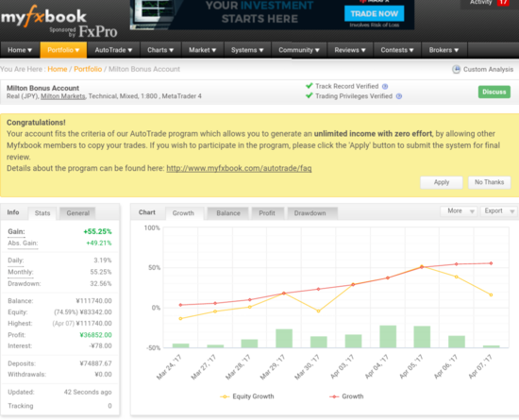Click the Activity label at top
519x420 pixels.
click(x=480, y=2)
